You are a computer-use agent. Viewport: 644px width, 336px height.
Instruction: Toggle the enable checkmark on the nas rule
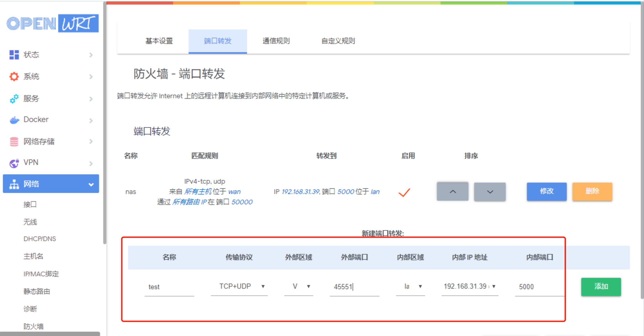(404, 193)
